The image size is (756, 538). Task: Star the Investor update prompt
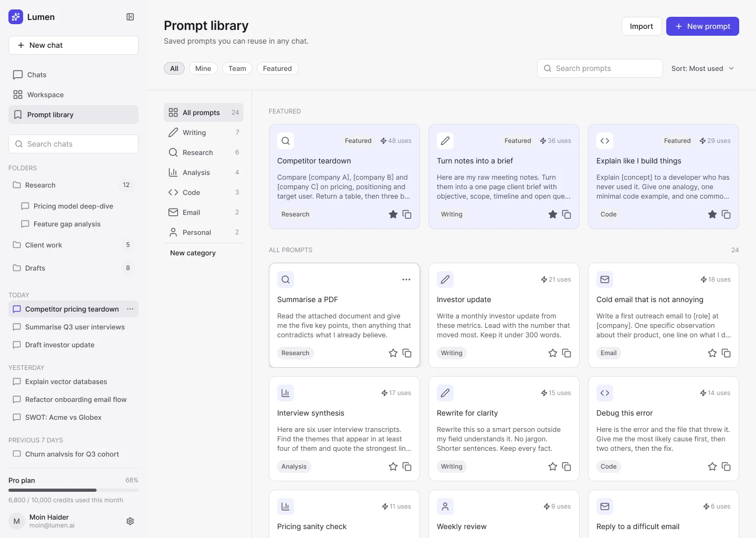pyautogui.click(x=553, y=353)
